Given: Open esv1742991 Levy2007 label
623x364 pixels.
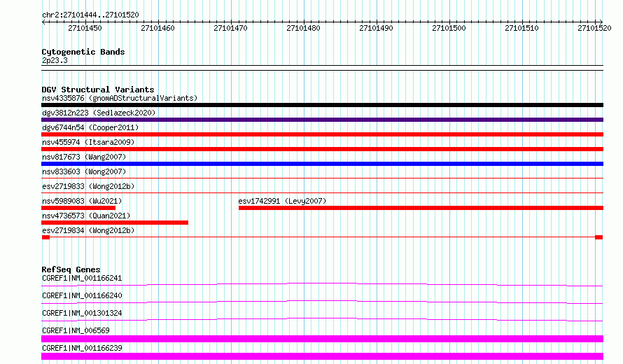Looking at the screenshot, I should [282, 201].
